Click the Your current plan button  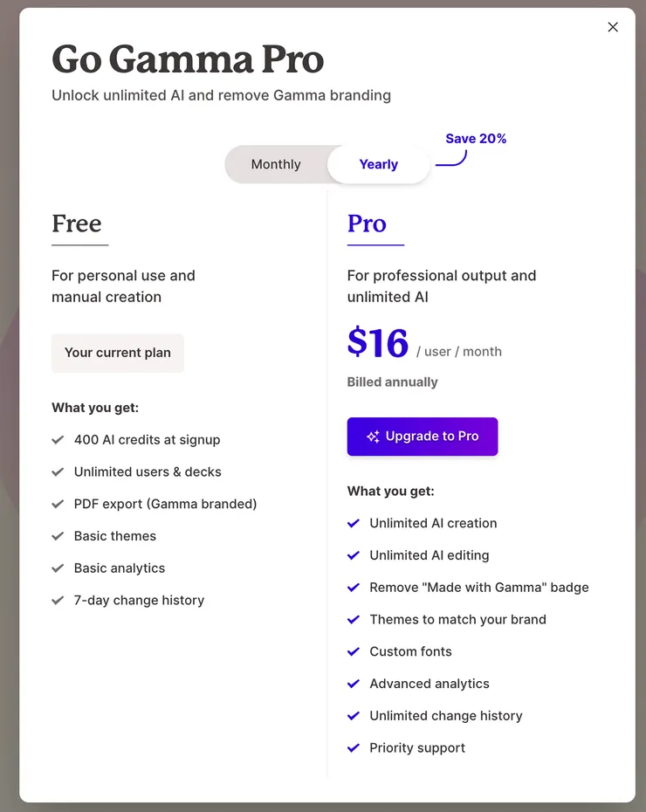coord(118,353)
